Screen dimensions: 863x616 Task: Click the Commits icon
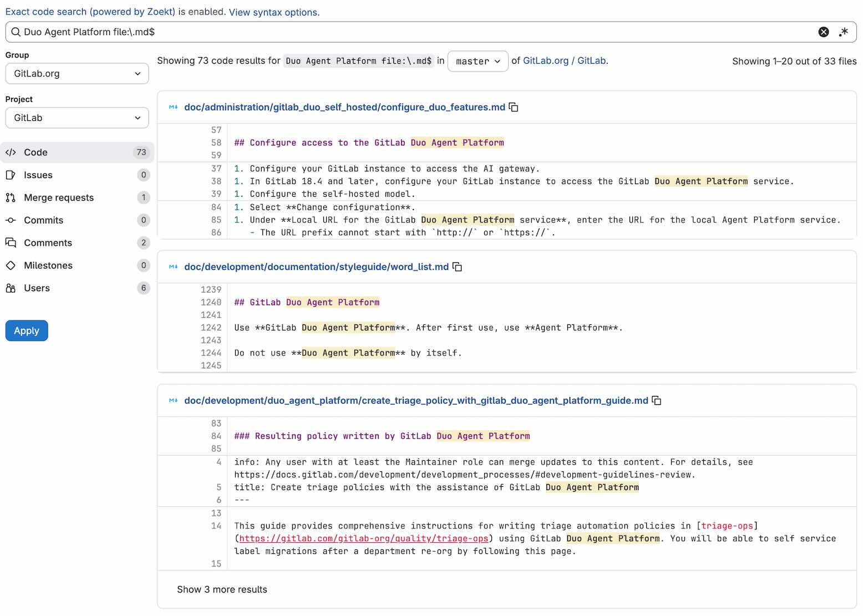pos(11,220)
